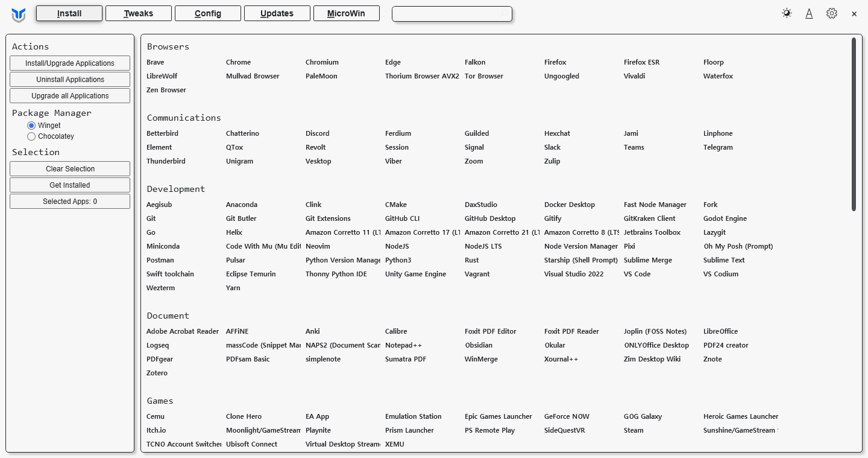Select Neovim entry
This screenshot has width=868, height=458.
click(x=318, y=246)
